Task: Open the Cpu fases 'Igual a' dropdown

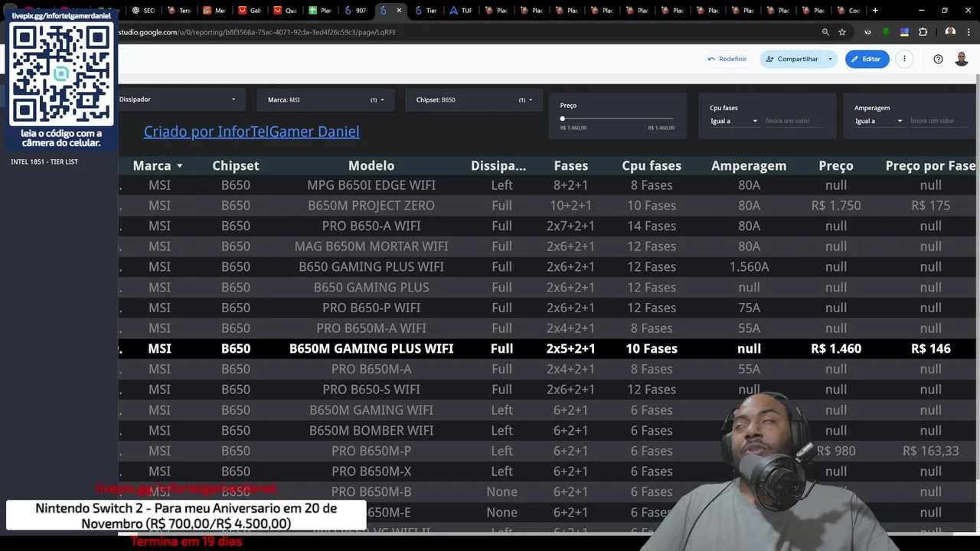Action: pos(733,121)
